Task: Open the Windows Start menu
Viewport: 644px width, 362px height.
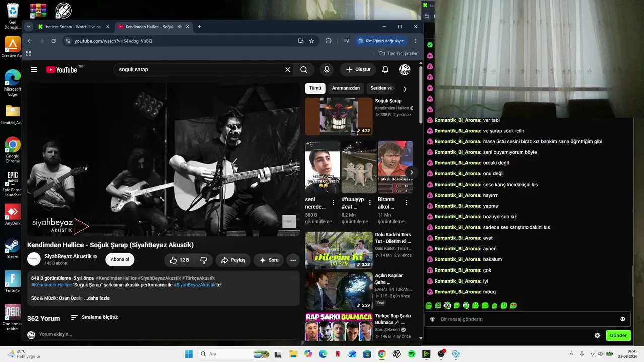Action: click(189, 354)
